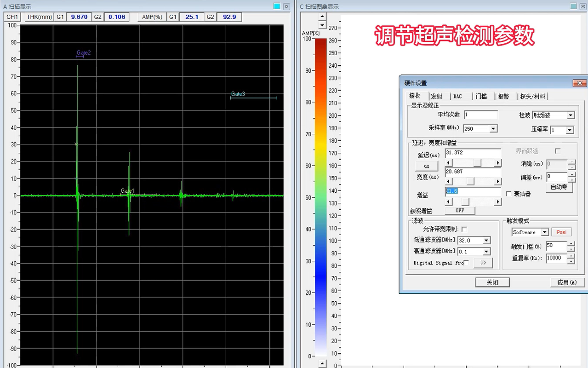Check the Digital Signal Pro checkbox
588x368 pixels.
(467, 263)
